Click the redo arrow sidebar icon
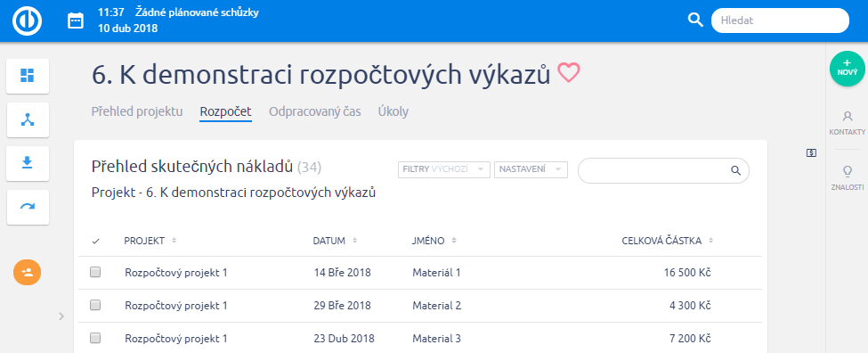 point(28,207)
